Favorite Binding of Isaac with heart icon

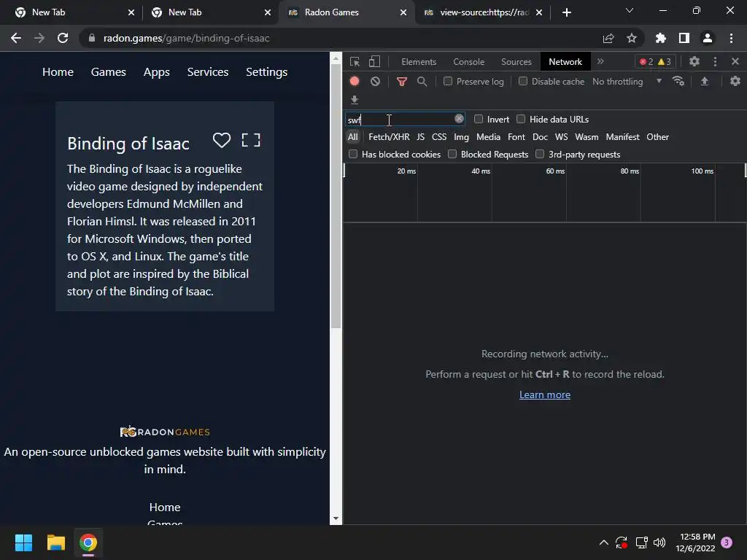(222, 140)
